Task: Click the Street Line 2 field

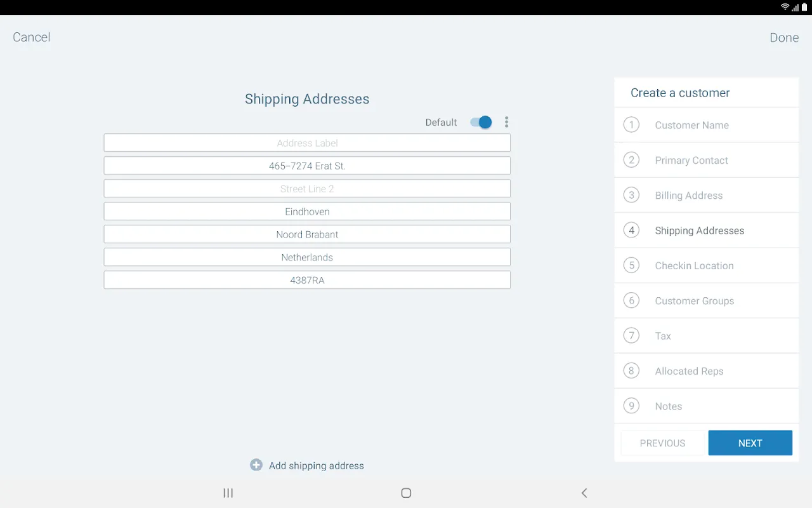Action: pos(307,189)
